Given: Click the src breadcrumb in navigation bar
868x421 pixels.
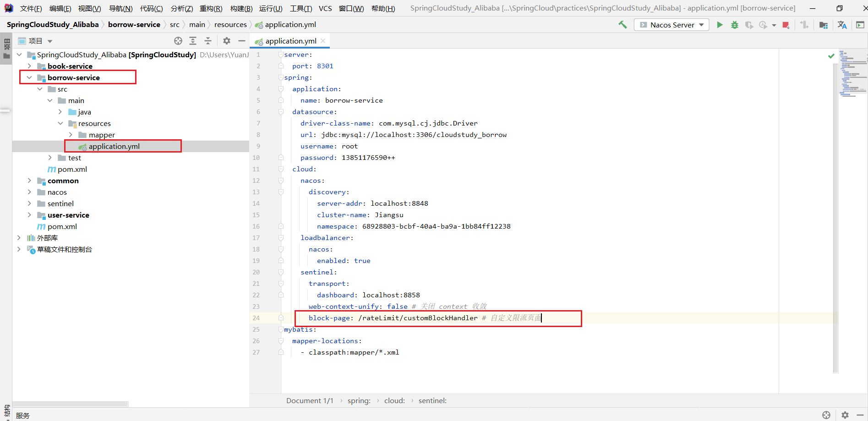Looking at the screenshot, I should pos(175,25).
